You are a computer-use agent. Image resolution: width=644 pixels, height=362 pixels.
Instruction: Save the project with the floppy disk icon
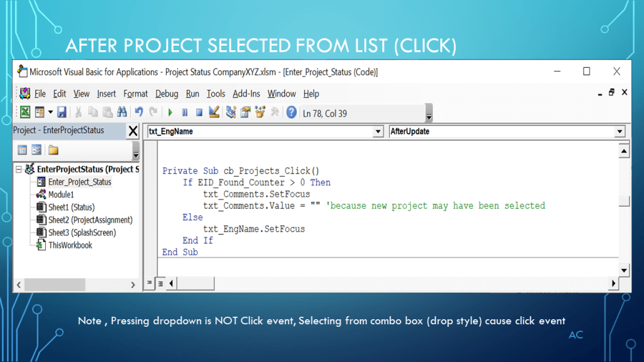[62, 112]
